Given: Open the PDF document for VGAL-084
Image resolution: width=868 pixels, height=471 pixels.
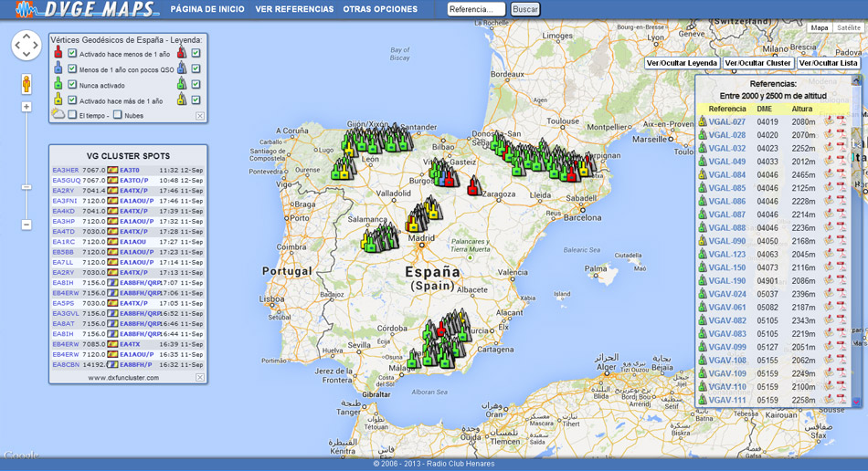Looking at the screenshot, I should tap(842, 174).
